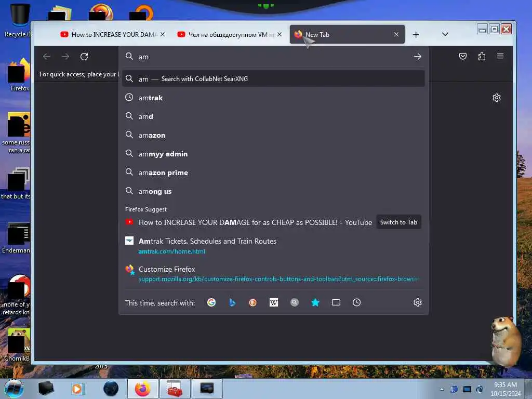Open the Pocket save icon
The height and width of the screenshot is (399, 532).
pos(463,56)
